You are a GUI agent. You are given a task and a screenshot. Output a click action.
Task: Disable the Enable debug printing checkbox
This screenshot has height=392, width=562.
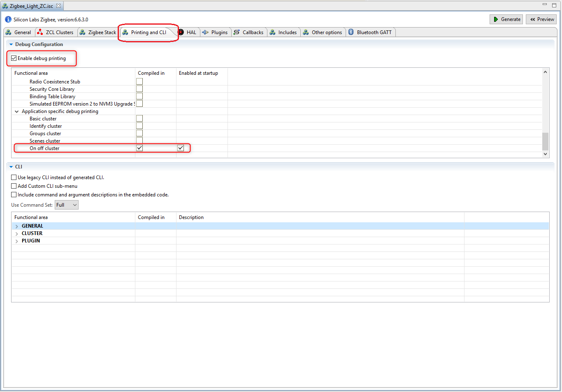coord(14,58)
